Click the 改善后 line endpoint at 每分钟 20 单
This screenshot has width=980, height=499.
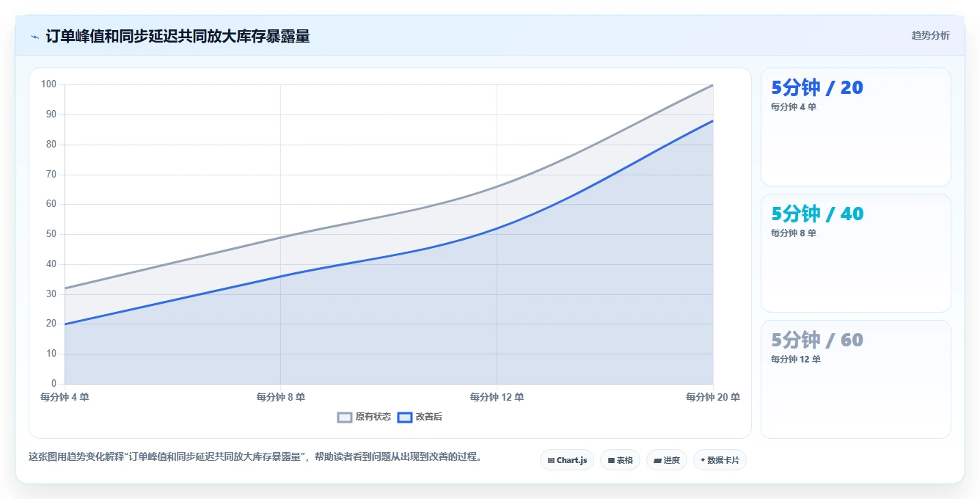point(713,121)
